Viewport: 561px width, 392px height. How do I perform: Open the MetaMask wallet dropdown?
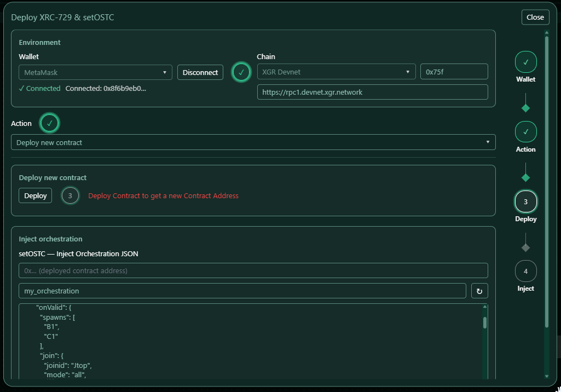pos(95,72)
